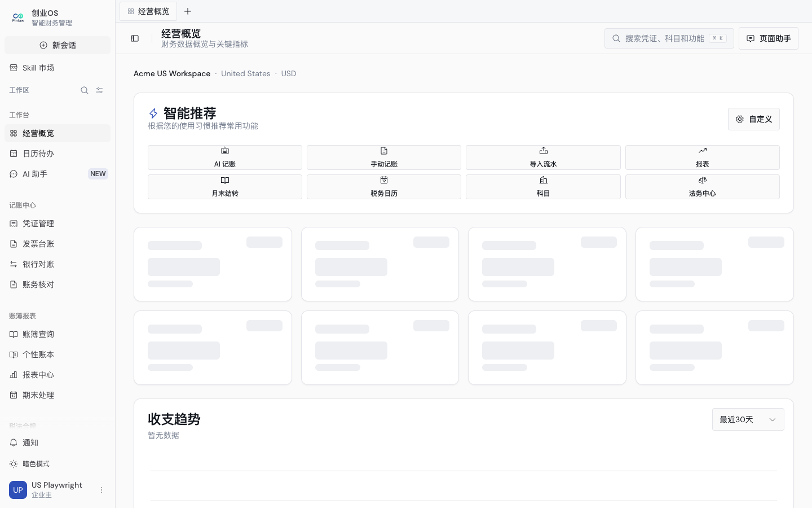Click the 智能推荐 lightning bolt icon
Screen dimensions: 812x508
(x=153, y=113)
